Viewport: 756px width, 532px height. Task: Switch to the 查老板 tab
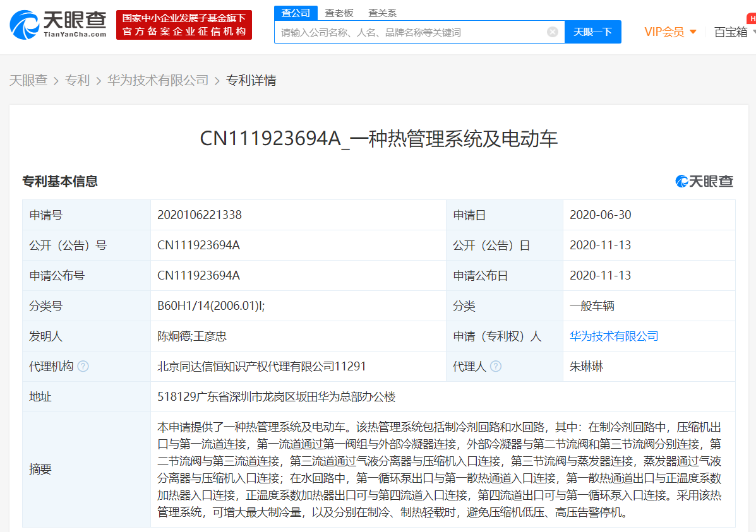(x=339, y=13)
